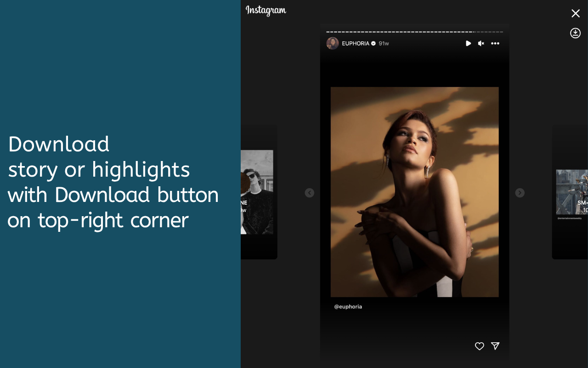588x368 pixels.
Task: Share the story via the paper plane icon
Action: (495, 346)
